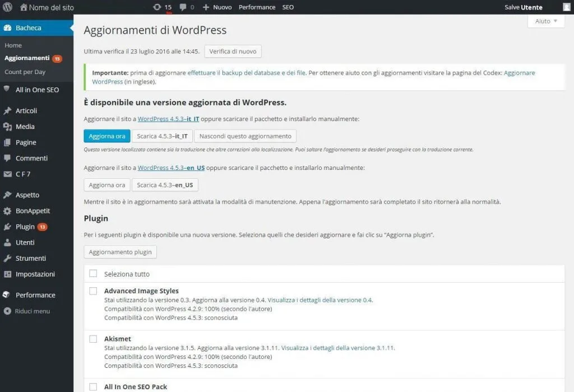
Task: Open the site via the home icon
Action: [x=24, y=7]
